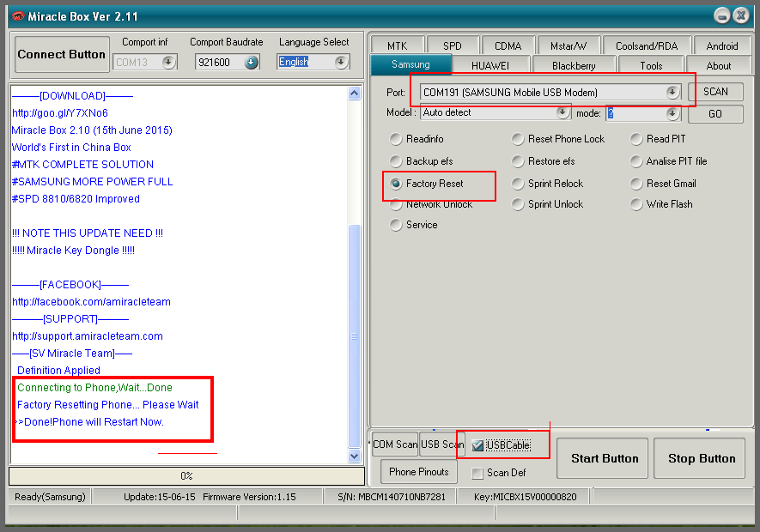Select the Samsung tab
760x532 pixels.
click(x=410, y=64)
